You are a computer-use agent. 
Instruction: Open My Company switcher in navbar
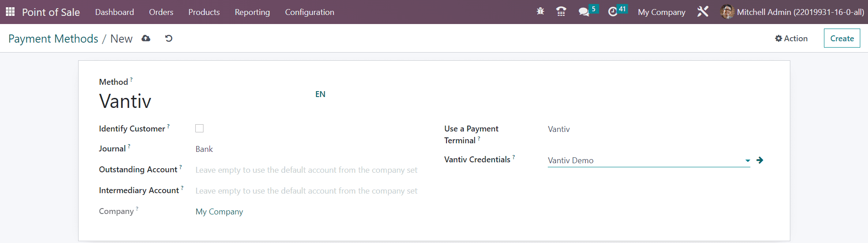click(x=661, y=12)
